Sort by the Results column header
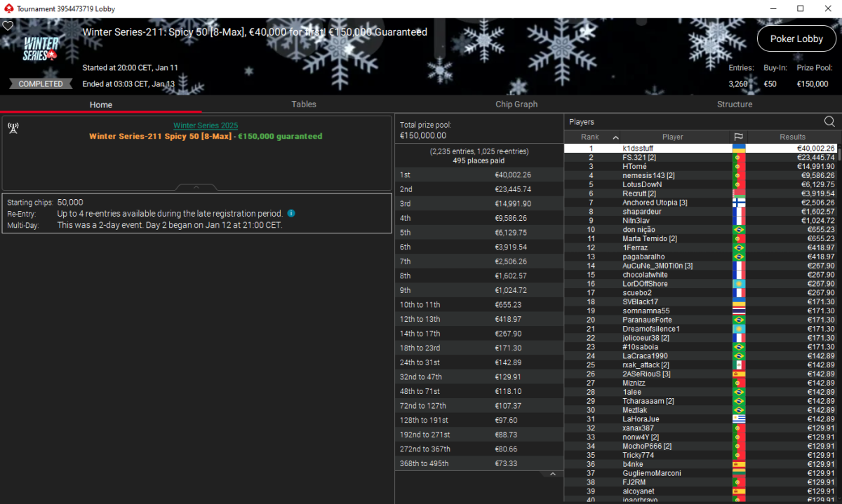The width and height of the screenshot is (842, 504). click(x=792, y=137)
